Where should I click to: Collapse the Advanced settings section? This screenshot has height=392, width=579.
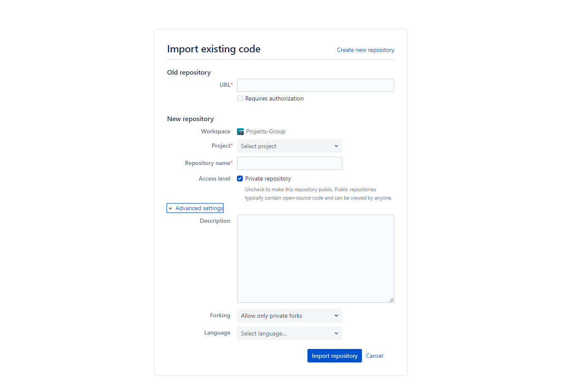[x=199, y=208]
